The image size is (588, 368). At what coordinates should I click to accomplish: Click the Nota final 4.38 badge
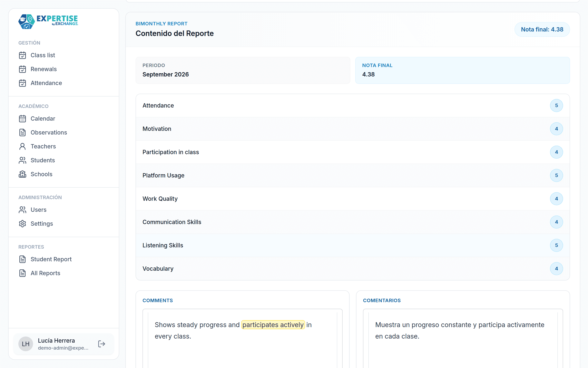[x=542, y=29]
